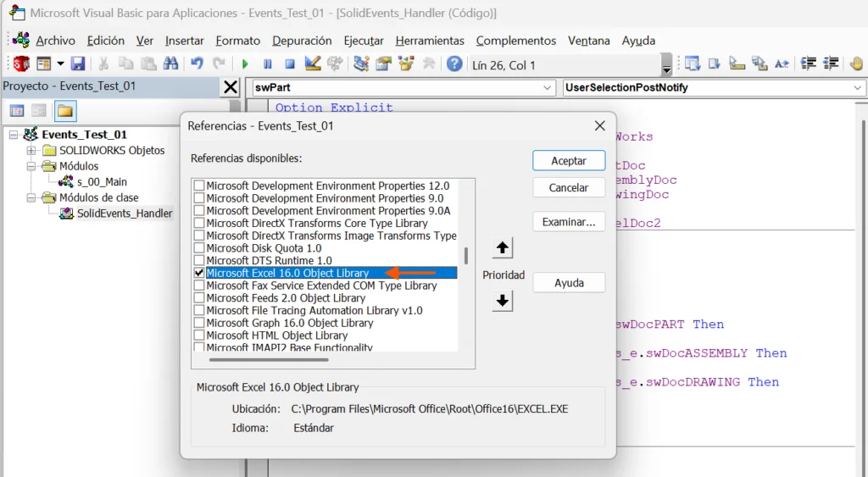Open the dropdown arrow beside Insert UserForm icon

tap(60, 64)
